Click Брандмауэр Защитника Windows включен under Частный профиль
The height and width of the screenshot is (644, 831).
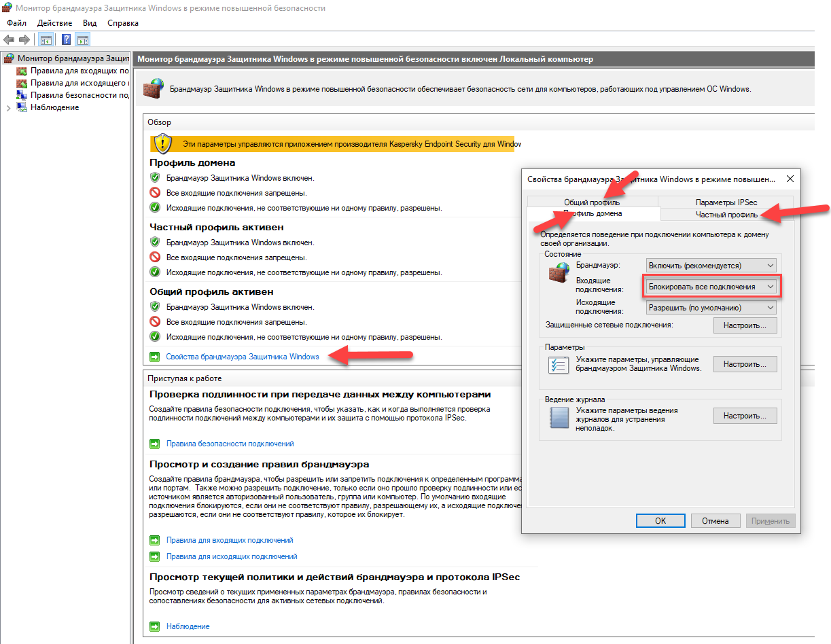click(x=241, y=242)
